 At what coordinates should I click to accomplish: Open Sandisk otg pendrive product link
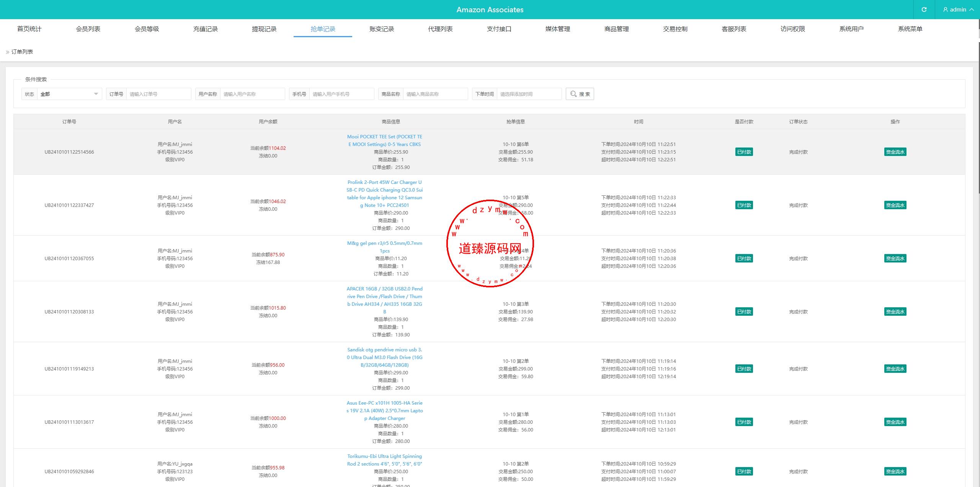[385, 357]
